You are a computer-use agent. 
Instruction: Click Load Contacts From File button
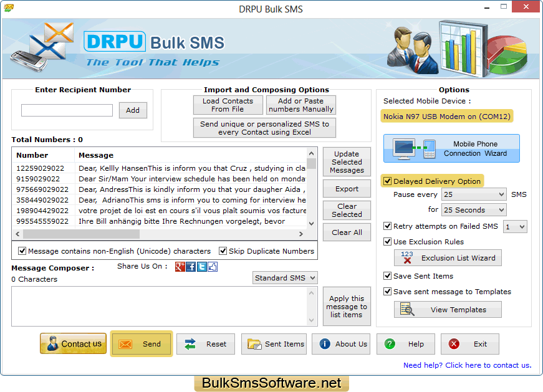[x=228, y=105]
